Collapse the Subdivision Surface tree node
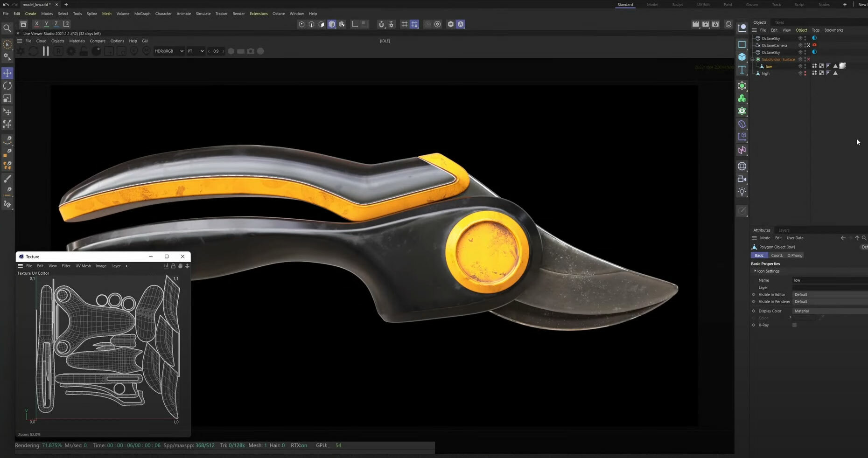This screenshot has height=458, width=868. (752, 60)
